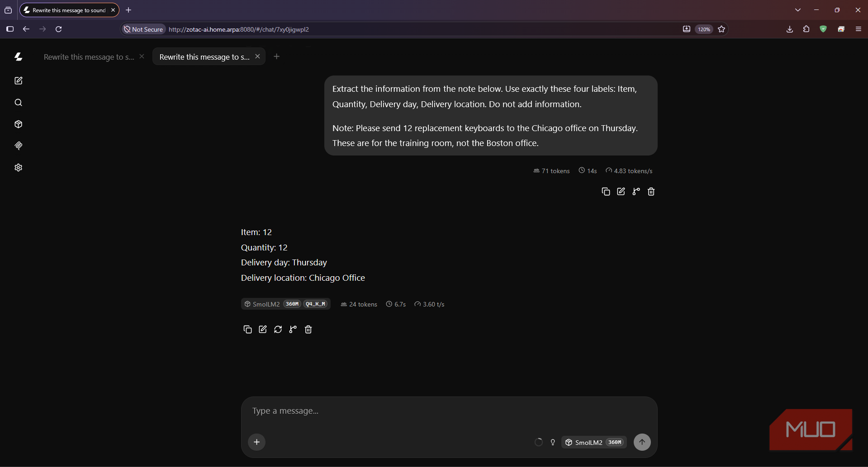Click the Not Secure badge in the address bar
The height and width of the screenshot is (467, 868).
(143, 29)
